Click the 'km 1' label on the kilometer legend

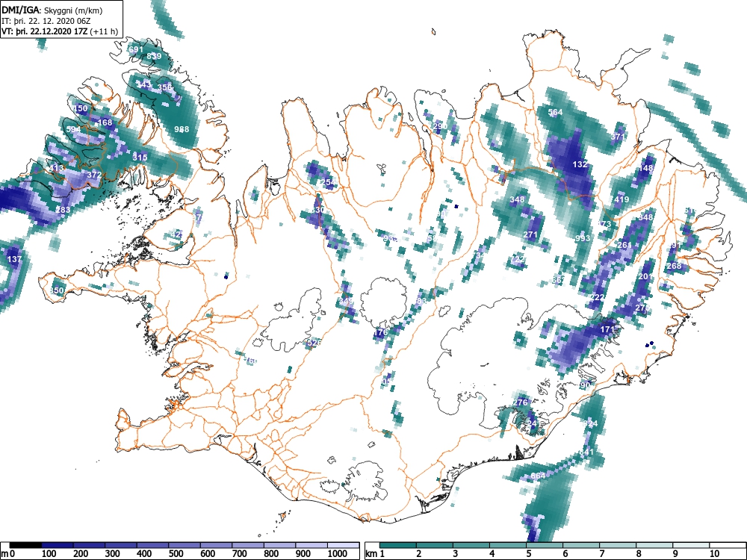tap(375, 554)
